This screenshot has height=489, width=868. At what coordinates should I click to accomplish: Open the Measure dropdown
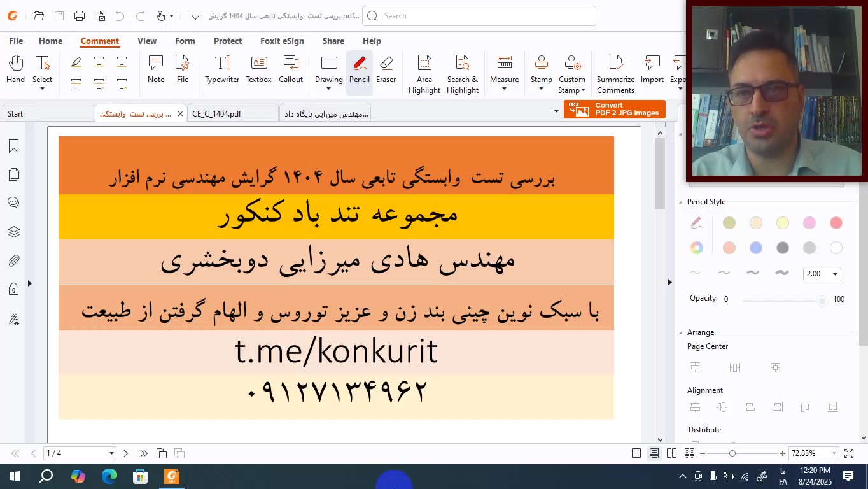(505, 89)
